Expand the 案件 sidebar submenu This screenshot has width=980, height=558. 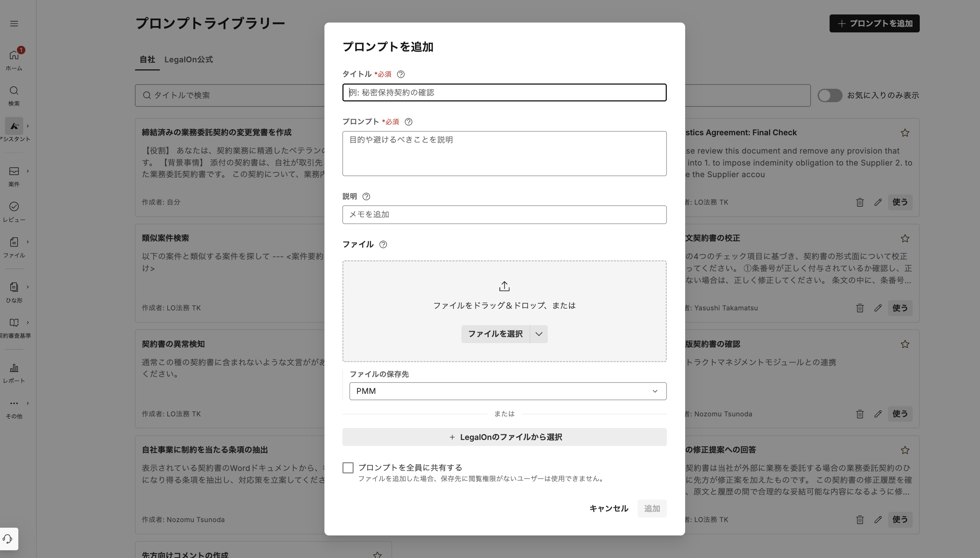click(x=27, y=171)
